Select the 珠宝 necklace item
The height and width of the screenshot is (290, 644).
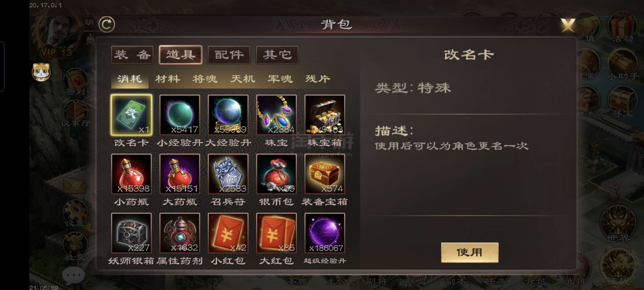[x=277, y=115]
